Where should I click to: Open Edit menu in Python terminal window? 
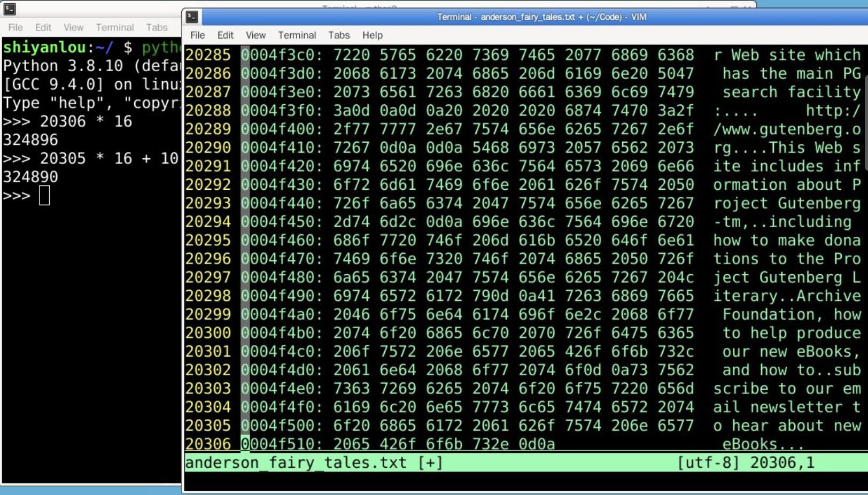pos(43,27)
